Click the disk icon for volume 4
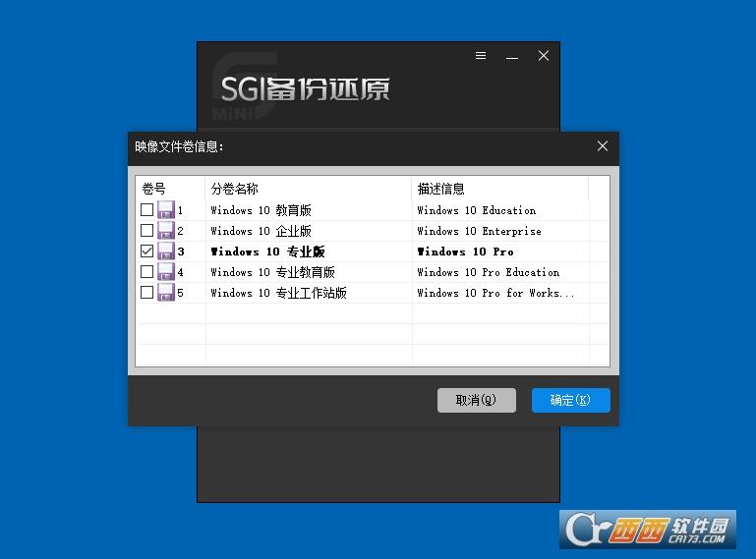Image resolution: width=756 pixels, height=559 pixels. pyautogui.click(x=166, y=272)
